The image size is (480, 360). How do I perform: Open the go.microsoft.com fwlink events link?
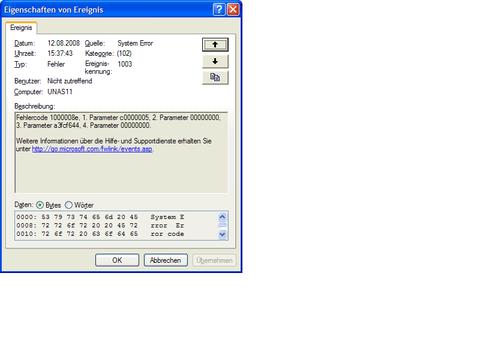click(x=92, y=149)
